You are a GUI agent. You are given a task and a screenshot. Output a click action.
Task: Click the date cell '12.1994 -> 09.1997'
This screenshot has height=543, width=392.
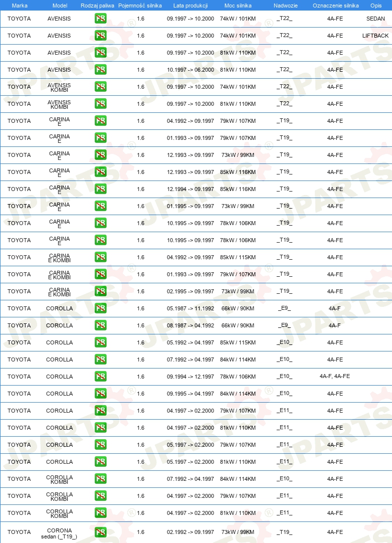coord(190,189)
